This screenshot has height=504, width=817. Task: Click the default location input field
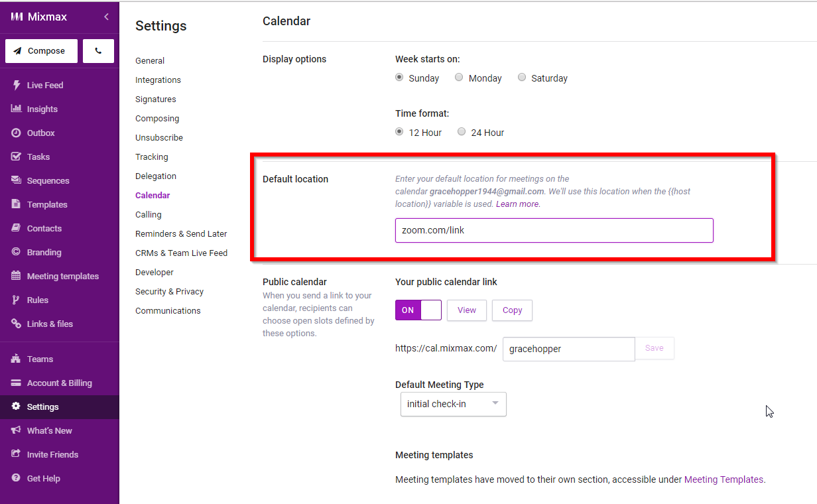(x=554, y=230)
